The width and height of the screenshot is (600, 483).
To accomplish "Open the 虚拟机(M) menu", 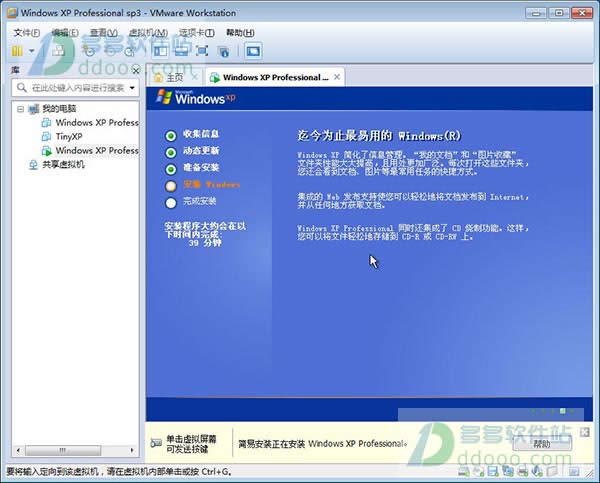I will click(148, 33).
